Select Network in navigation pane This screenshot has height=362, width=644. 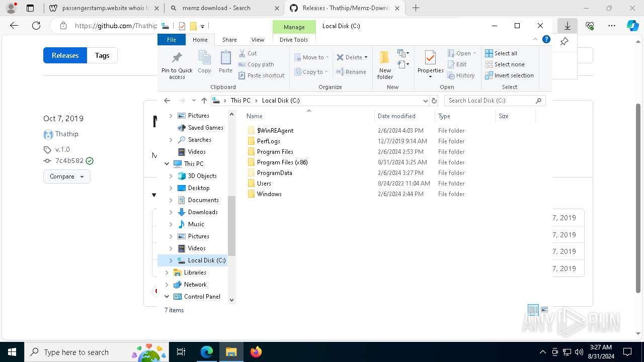(x=195, y=285)
